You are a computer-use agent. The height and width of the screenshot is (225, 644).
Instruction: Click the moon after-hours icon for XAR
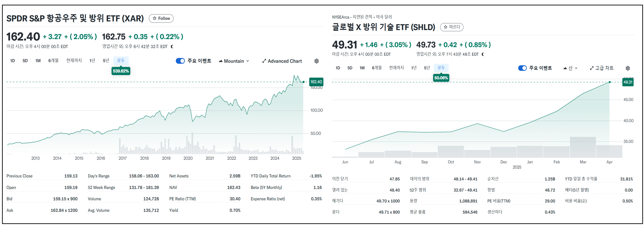(172, 47)
